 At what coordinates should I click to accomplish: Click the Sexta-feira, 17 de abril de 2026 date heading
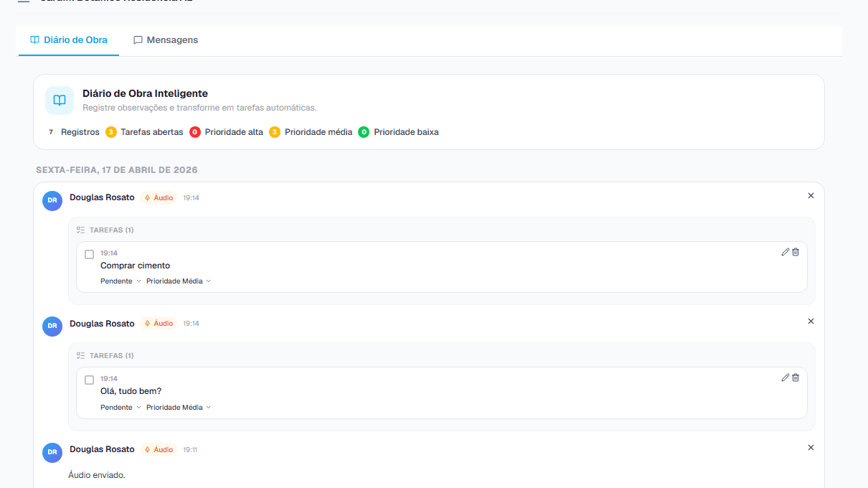(117, 170)
